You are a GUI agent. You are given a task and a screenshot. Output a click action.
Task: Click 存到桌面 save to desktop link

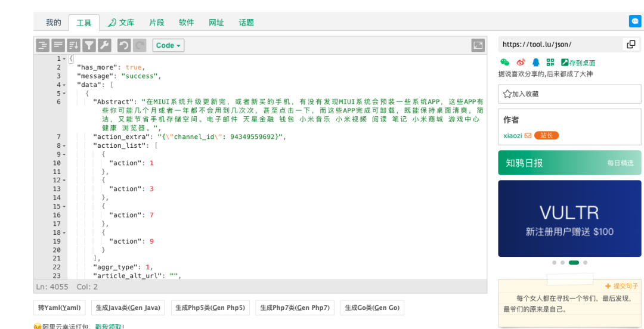[x=578, y=63]
